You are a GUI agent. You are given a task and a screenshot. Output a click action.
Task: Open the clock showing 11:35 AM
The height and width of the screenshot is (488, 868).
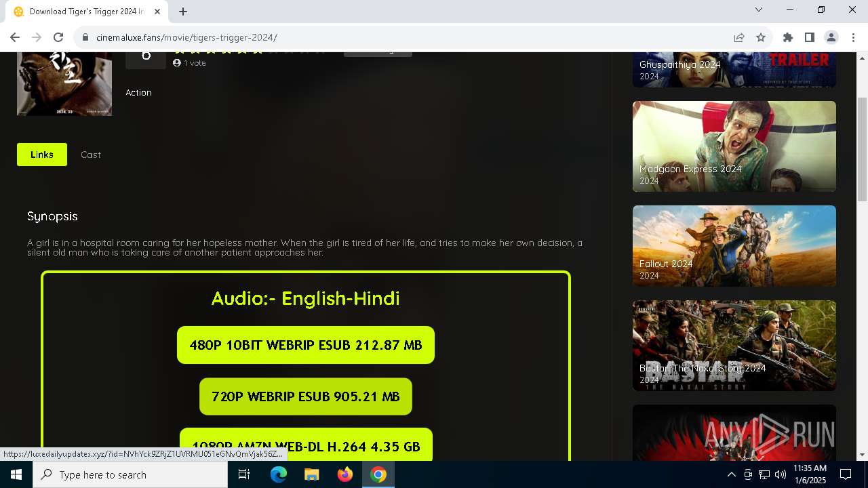click(x=810, y=474)
